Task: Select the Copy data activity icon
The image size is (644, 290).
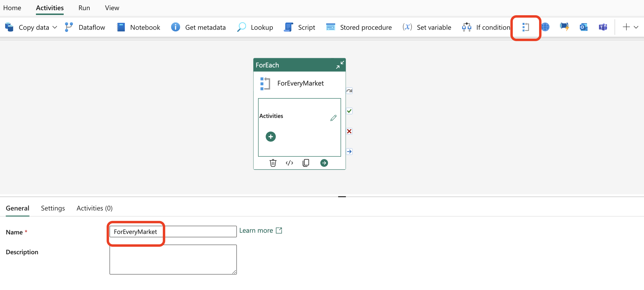Action: tap(9, 27)
